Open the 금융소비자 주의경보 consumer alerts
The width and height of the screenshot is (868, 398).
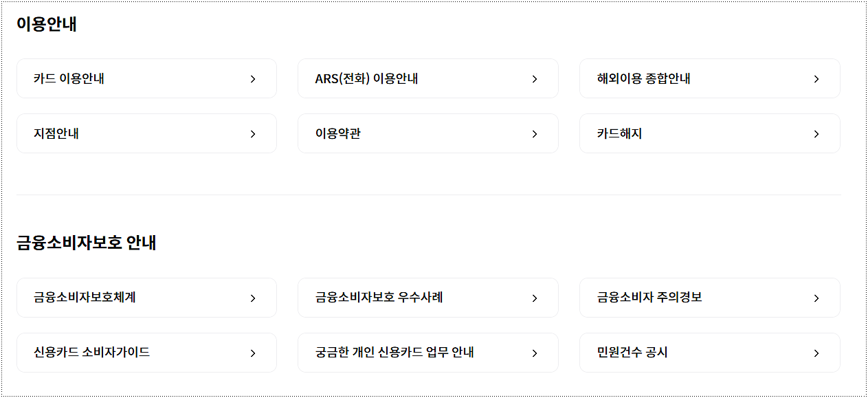click(709, 298)
